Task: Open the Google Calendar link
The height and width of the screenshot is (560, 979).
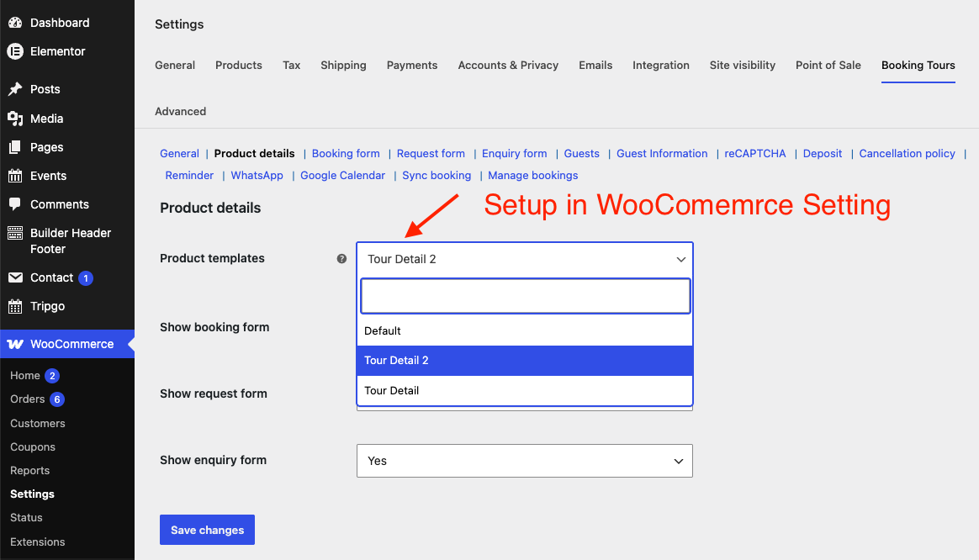Action: click(x=343, y=176)
